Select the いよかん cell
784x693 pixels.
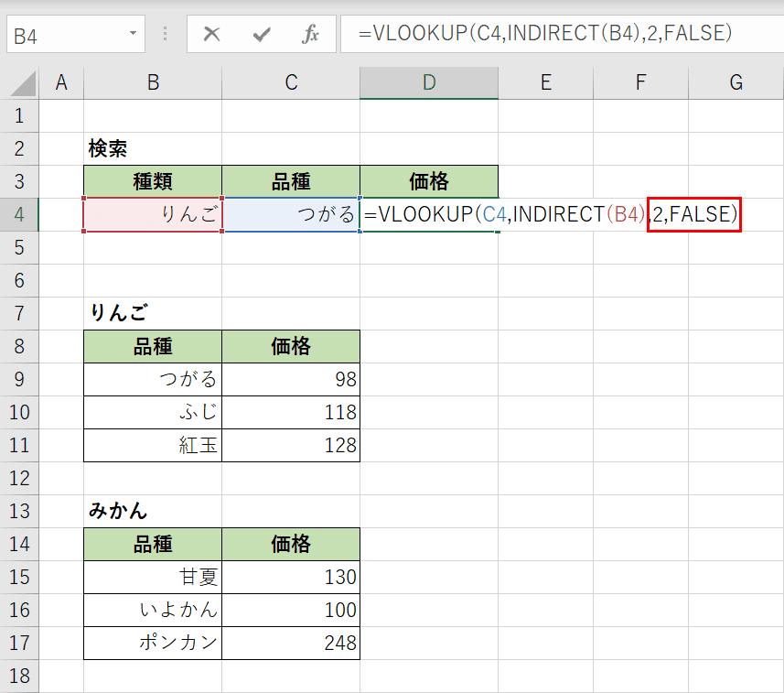(x=153, y=610)
